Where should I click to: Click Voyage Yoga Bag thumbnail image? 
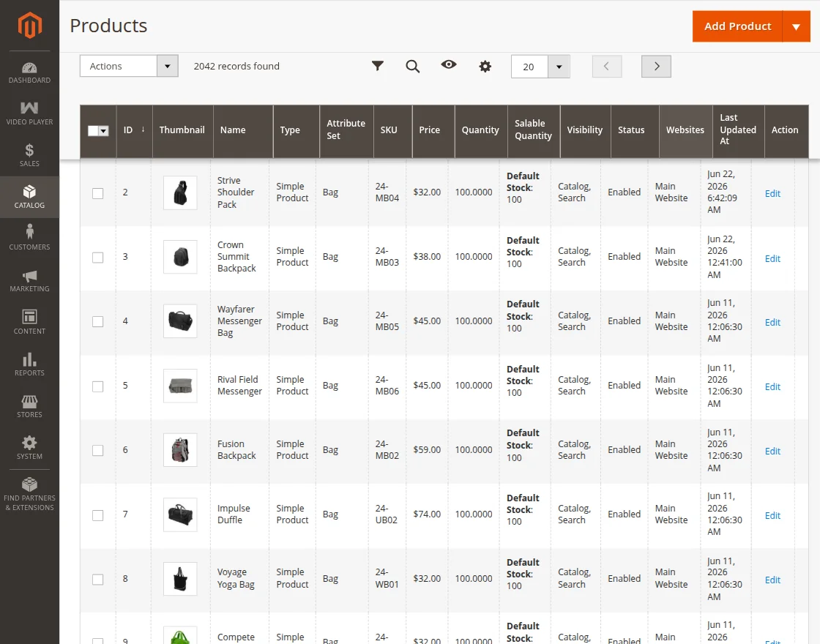pyautogui.click(x=180, y=579)
